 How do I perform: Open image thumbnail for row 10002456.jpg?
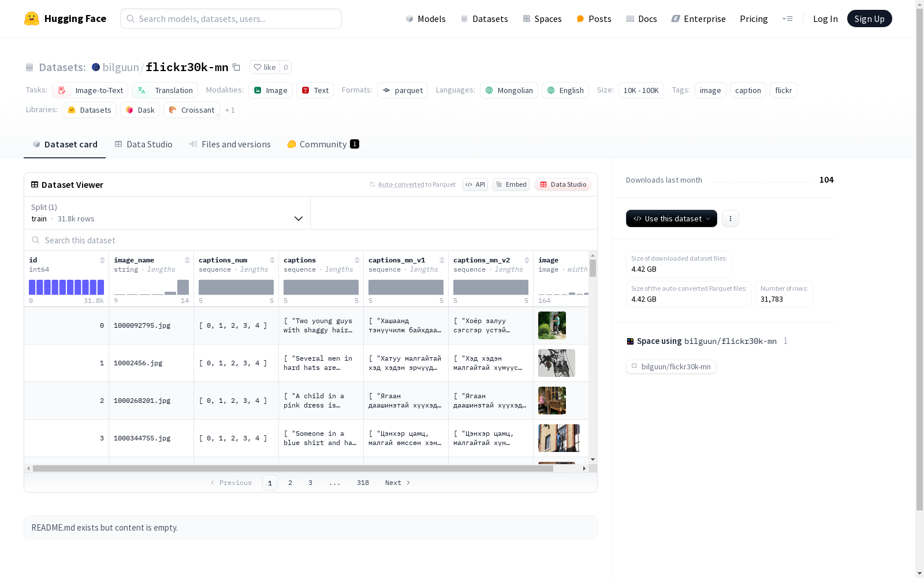tap(557, 363)
